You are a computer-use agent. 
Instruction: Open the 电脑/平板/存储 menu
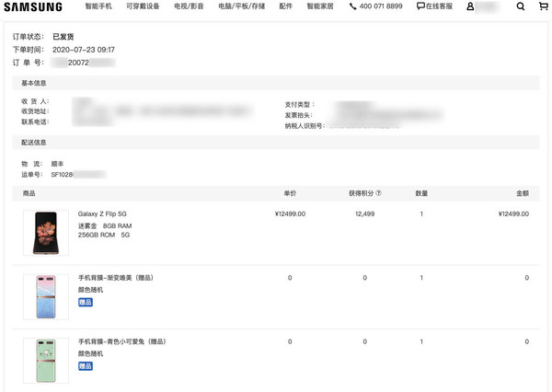point(241,6)
